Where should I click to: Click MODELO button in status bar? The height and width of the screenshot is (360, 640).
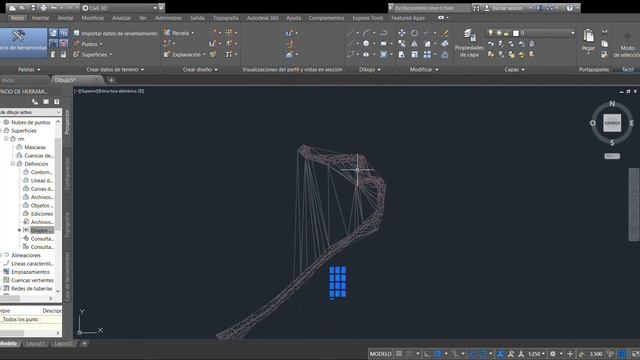[380, 354]
